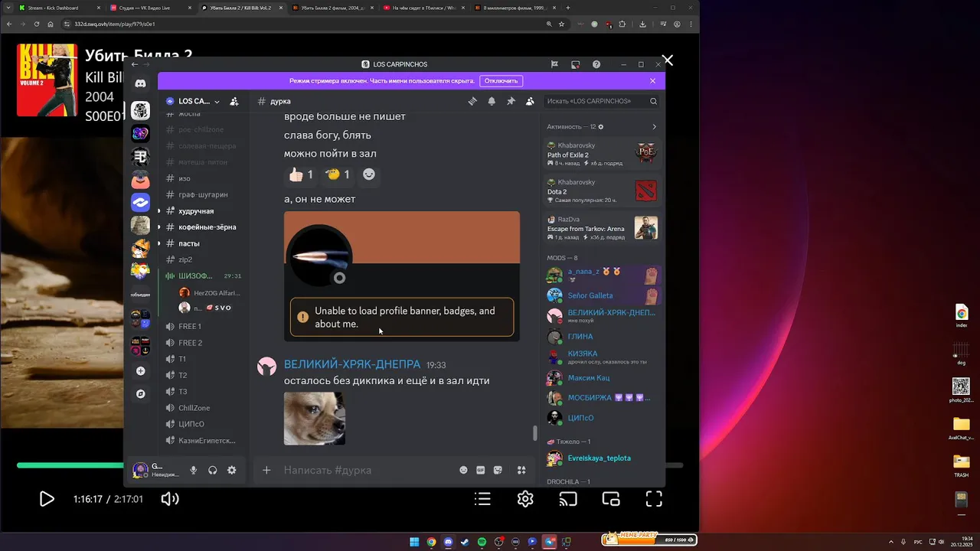Open sticker picker in message box

click(x=498, y=470)
